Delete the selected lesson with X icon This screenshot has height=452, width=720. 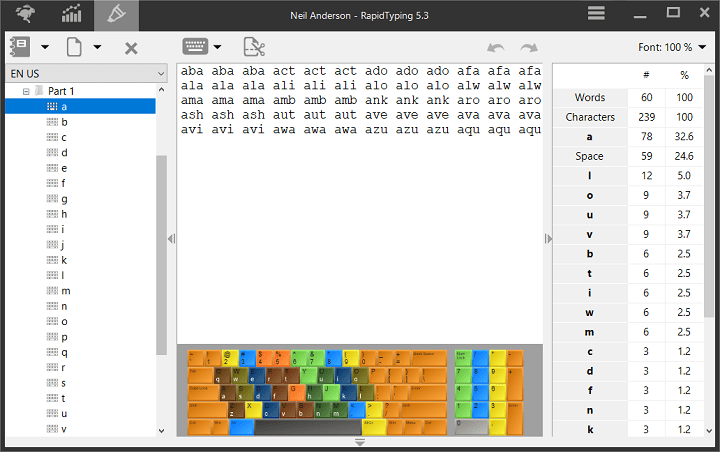coord(131,48)
